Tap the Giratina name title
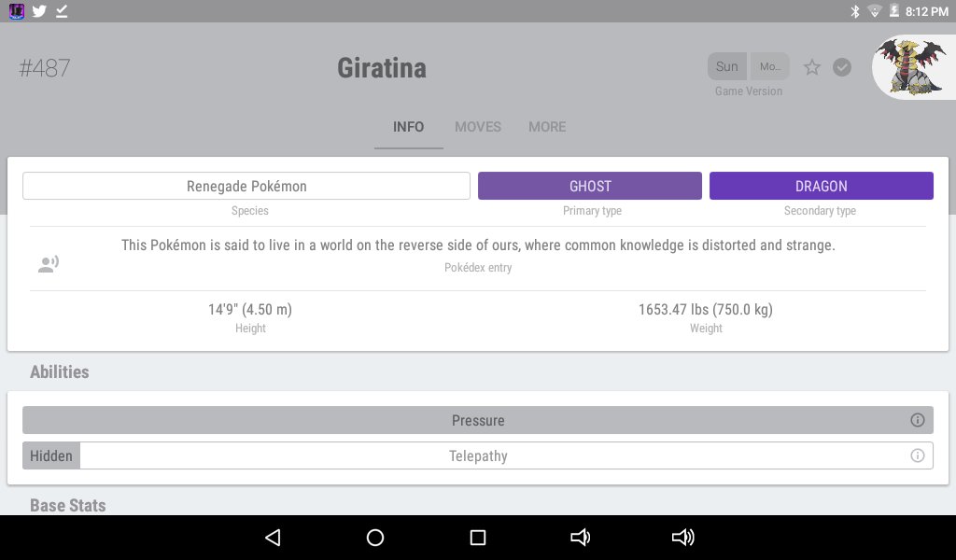This screenshot has width=956, height=560. [382, 67]
